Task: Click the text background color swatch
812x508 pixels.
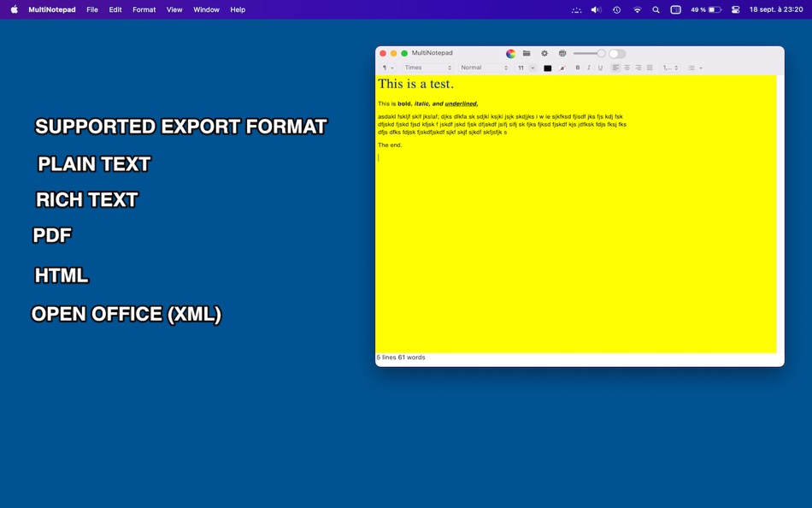Action: click(x=562, y=68)
